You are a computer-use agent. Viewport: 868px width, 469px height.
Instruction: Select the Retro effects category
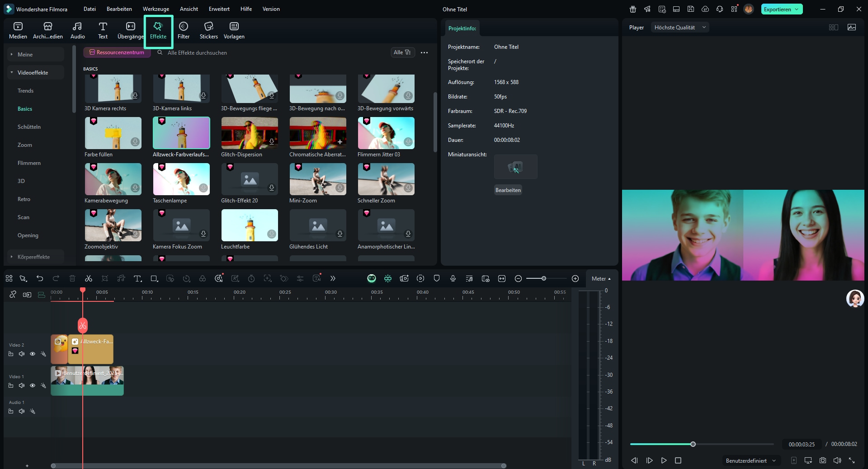click(x=24, y=199)
